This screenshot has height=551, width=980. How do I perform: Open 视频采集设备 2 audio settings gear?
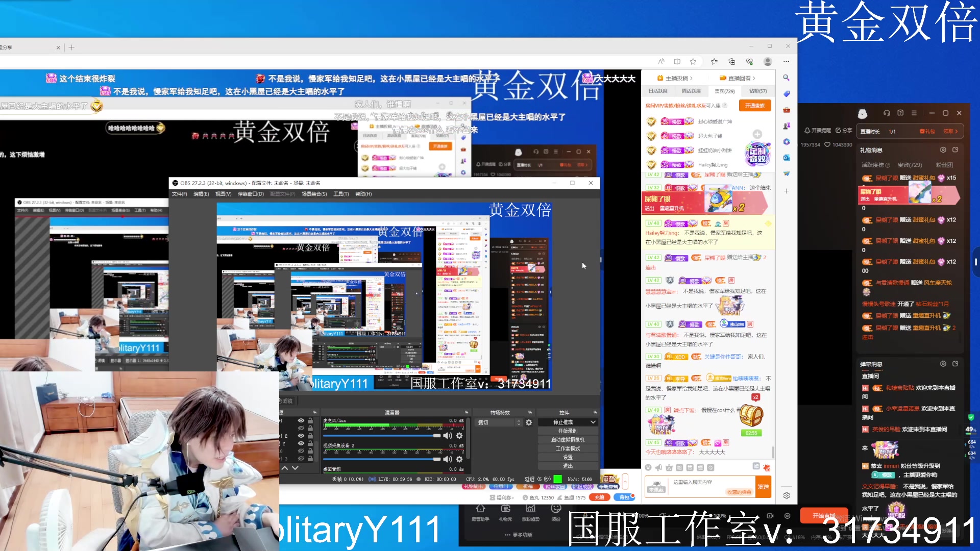459,459
